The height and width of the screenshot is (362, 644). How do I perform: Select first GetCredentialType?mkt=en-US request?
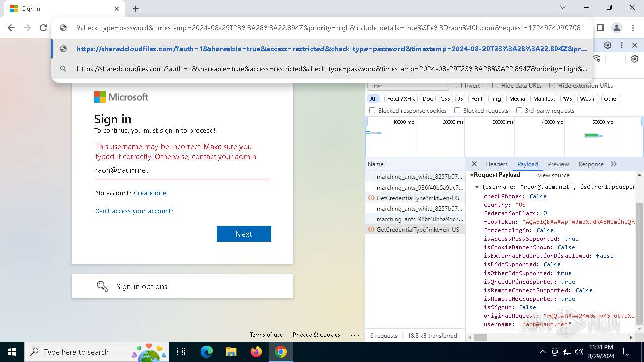[415, 198]
